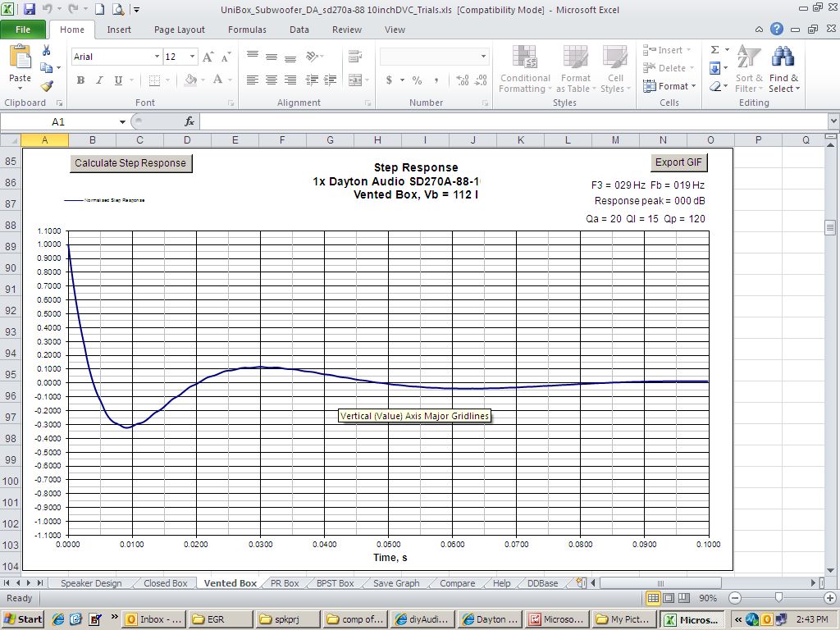Click the Percent Style icon

click(418, 80)
